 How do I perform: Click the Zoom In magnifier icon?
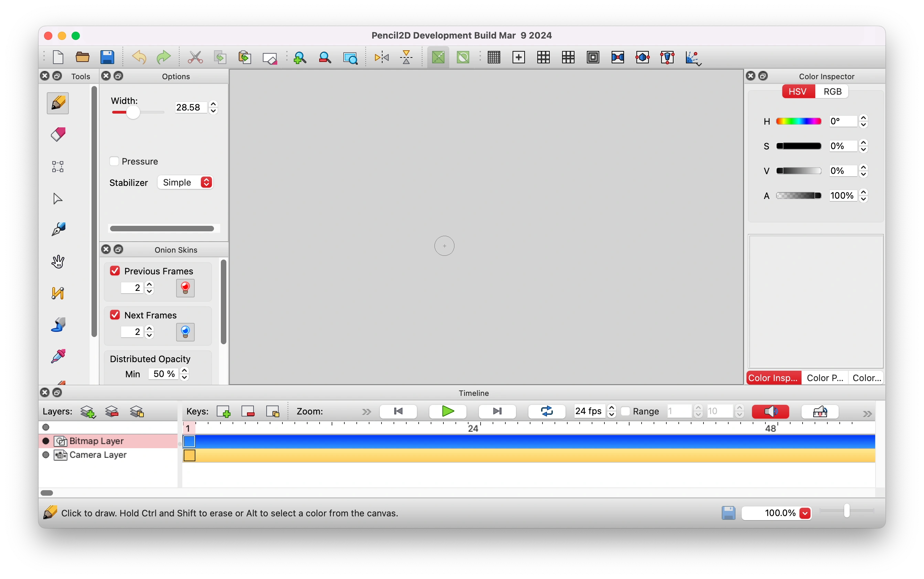point(300,57)
